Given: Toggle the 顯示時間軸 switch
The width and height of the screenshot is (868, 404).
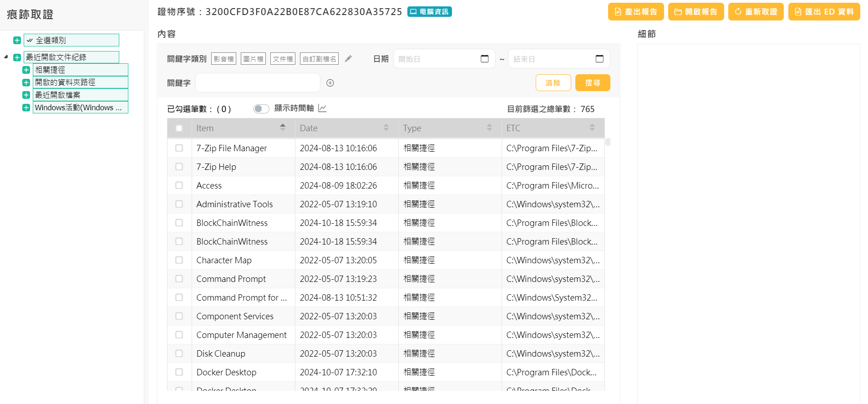Looking at the screenshot, I should (x=261, y=108).
